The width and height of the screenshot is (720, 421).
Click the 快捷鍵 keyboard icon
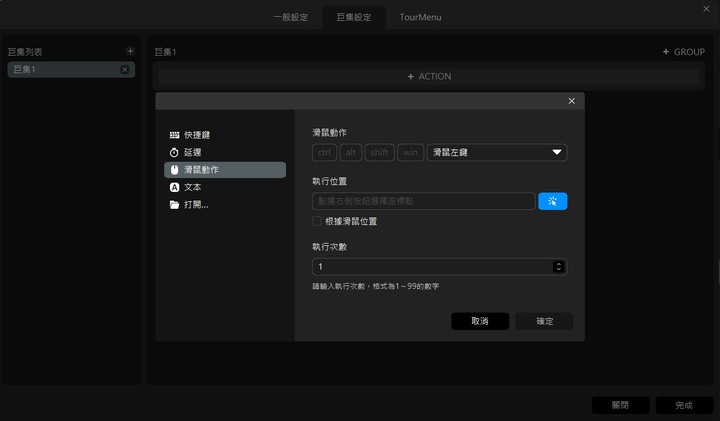coord(174,135)
